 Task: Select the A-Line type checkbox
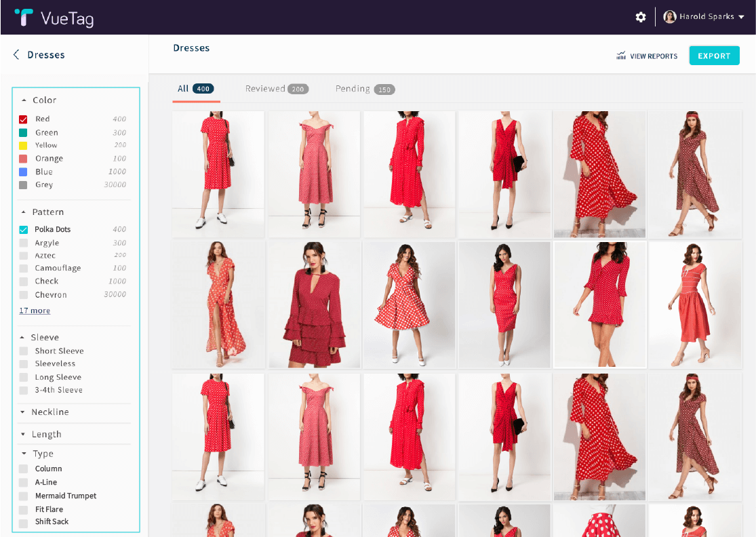click(23, 482)
